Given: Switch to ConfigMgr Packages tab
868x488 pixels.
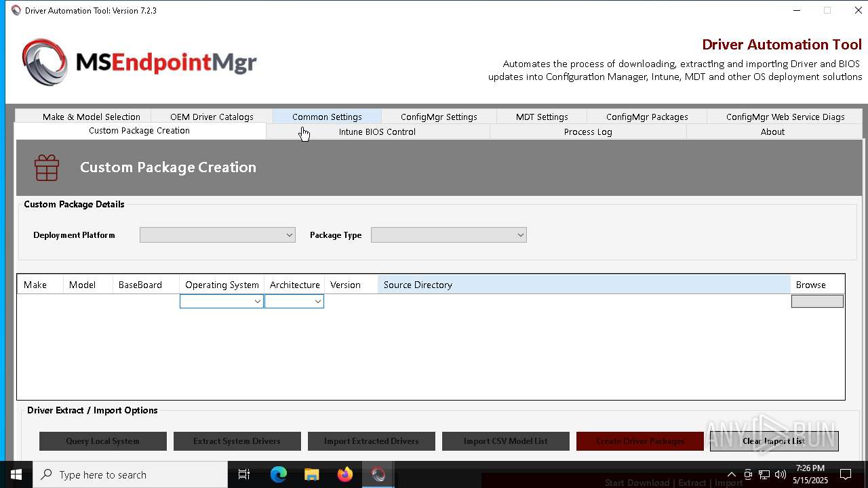Looking at the screenshot, I should click(x=647, y=117).
